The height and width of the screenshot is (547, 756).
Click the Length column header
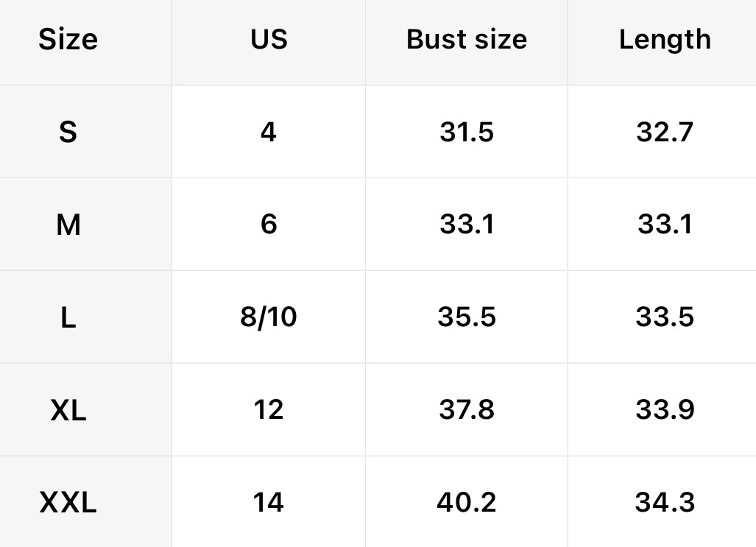[665, 39]
